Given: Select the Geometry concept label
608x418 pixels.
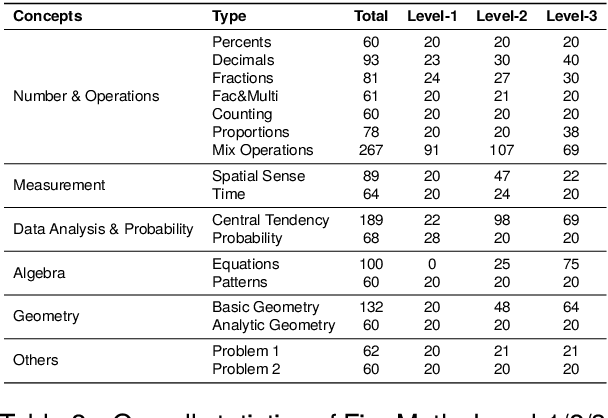Looking at the screenshot, I should pyautogui.click(x=46, y=315).
